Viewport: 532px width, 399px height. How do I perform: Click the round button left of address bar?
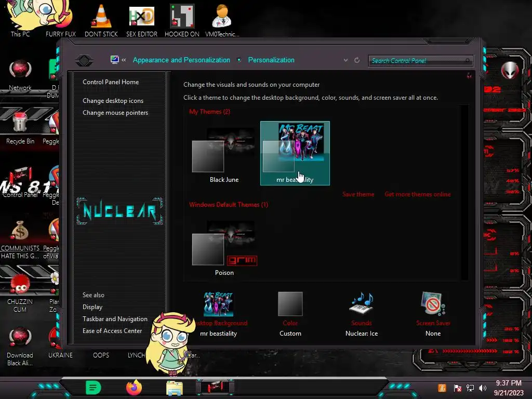click(x=84, y=60)
